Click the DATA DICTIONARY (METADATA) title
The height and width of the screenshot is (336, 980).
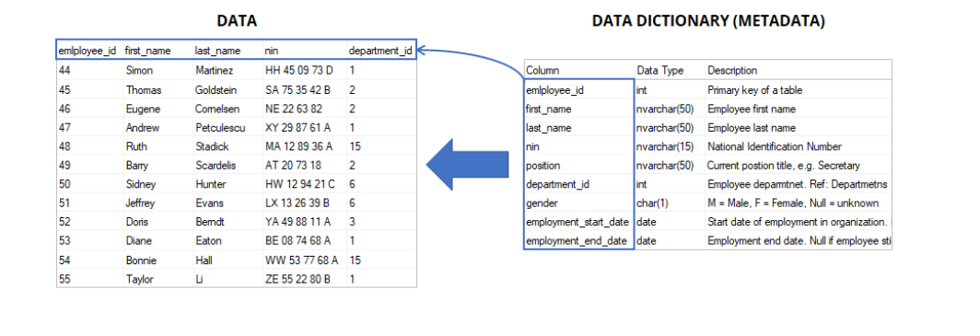click(708, 21)
